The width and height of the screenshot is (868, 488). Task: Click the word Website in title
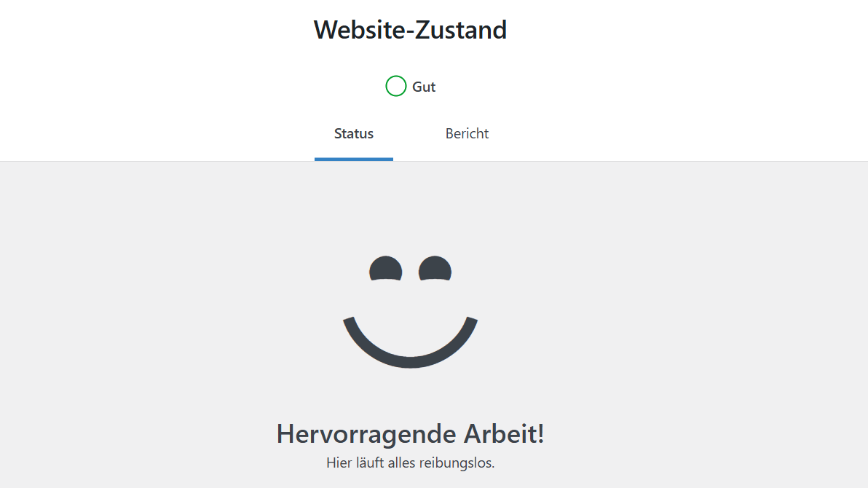[361, 30]
